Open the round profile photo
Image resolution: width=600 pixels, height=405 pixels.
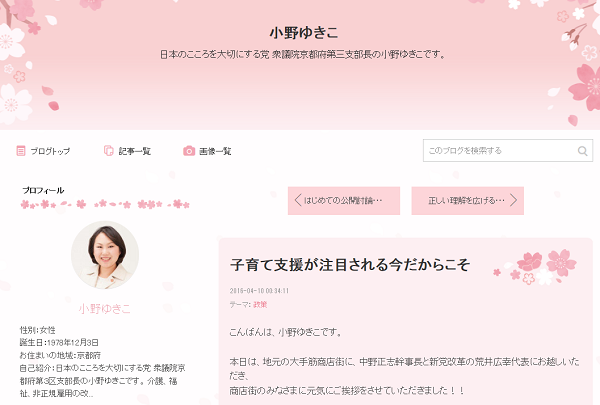[105, 255]
